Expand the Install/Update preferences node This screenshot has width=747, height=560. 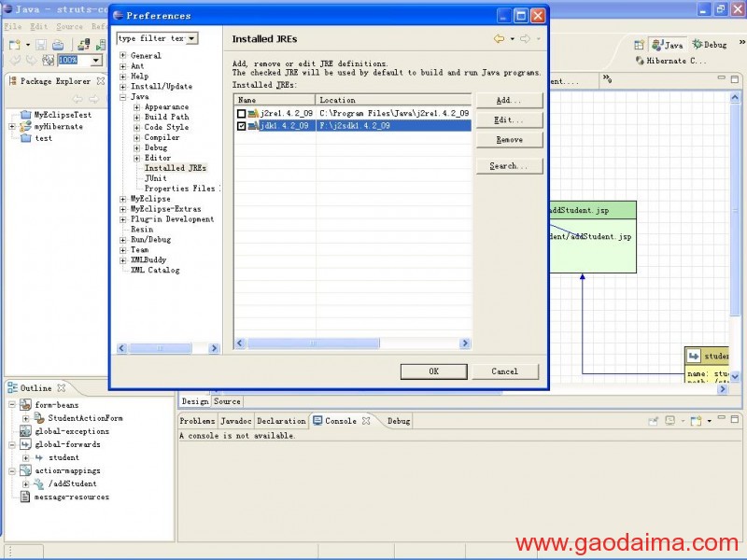tap(123, 86)
